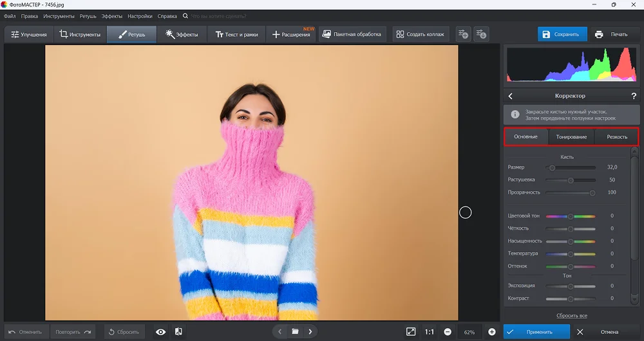Open the Правка menu
The height and width of the screenshot is (341, 644).
coord(29,16)
